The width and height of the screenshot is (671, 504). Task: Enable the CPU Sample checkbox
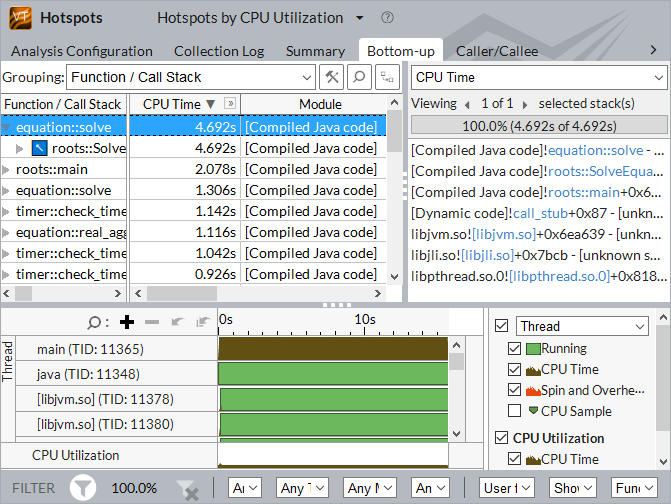click(514, 411)
